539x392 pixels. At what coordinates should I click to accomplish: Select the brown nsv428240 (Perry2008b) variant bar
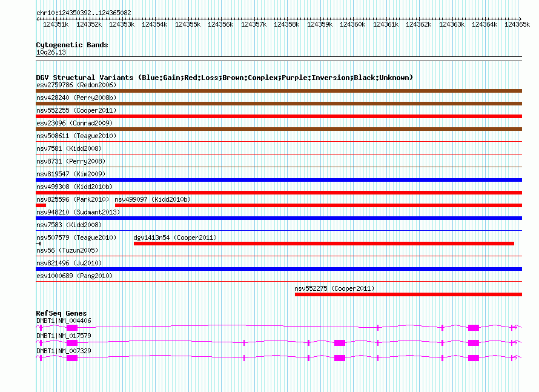point(279,104)
